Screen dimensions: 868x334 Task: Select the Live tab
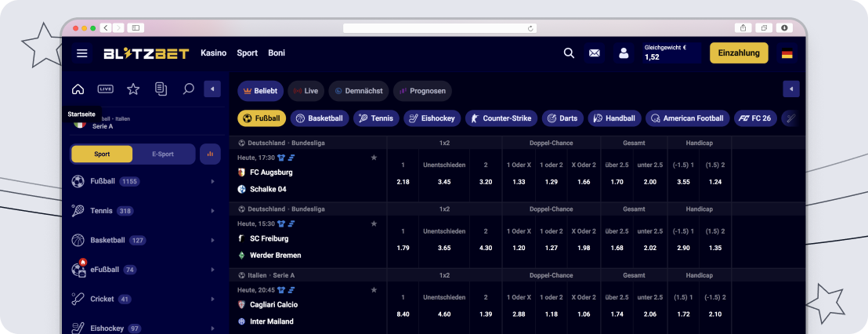(306, 91)
